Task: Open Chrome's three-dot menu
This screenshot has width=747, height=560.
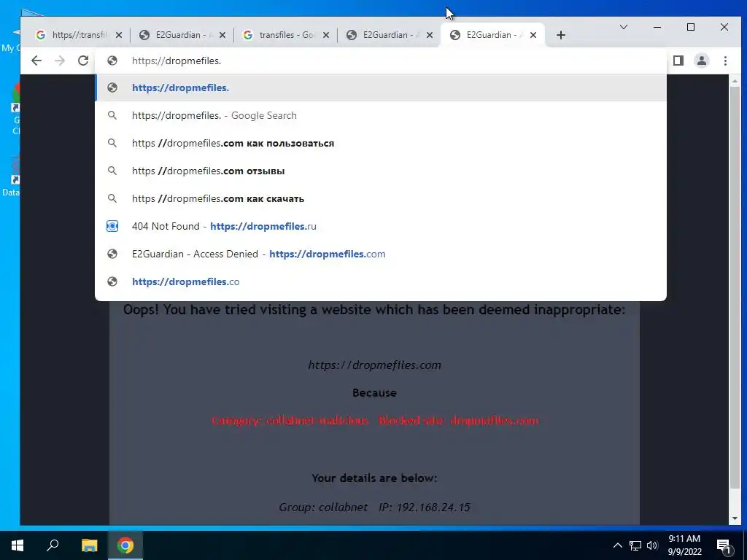Action: (725, 61)
